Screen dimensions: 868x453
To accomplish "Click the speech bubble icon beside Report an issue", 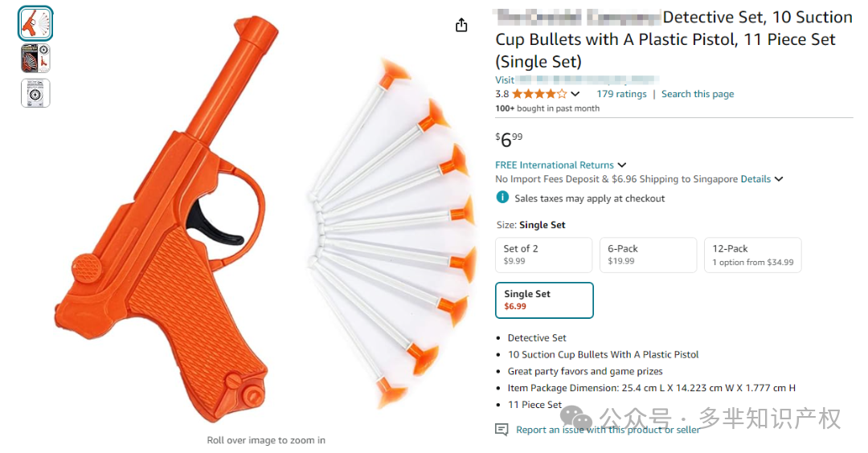I will [x=502, y=430].
